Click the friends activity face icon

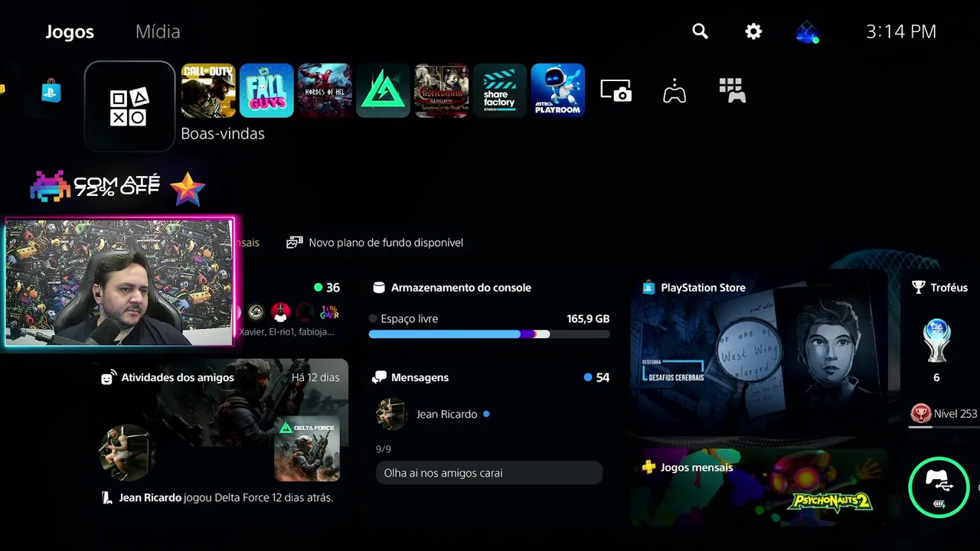click(109, 377)
